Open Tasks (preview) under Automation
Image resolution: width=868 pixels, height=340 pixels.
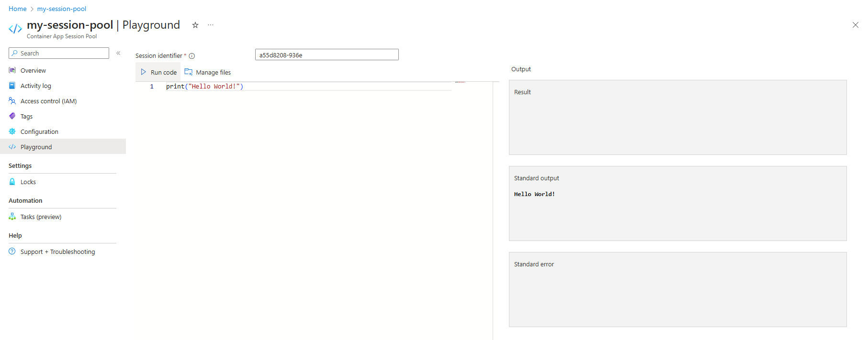[41, 217]
